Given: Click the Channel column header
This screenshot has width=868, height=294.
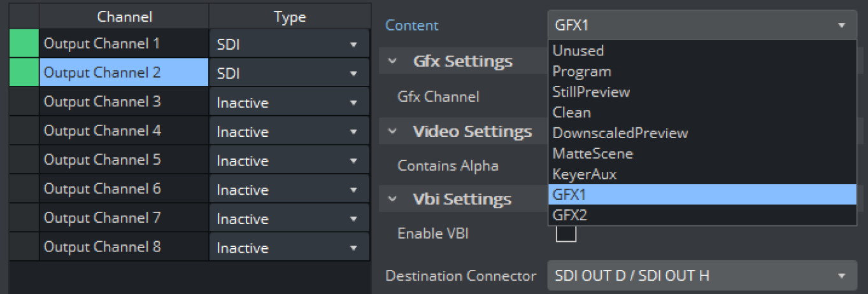Looking at the screenshot, I should coord(124,17).
